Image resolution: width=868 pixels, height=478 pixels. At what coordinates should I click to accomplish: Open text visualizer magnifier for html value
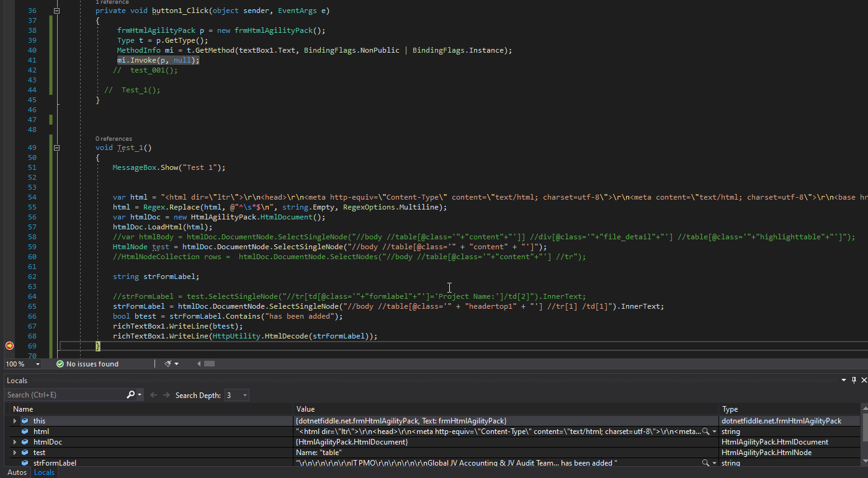point(705,432)
